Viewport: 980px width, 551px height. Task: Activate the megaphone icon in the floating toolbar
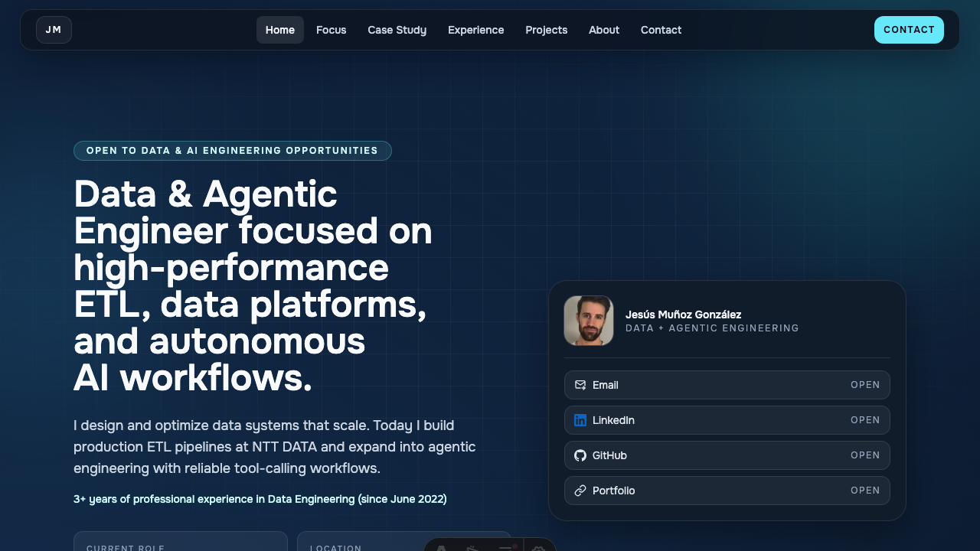[x=472, y=549]
